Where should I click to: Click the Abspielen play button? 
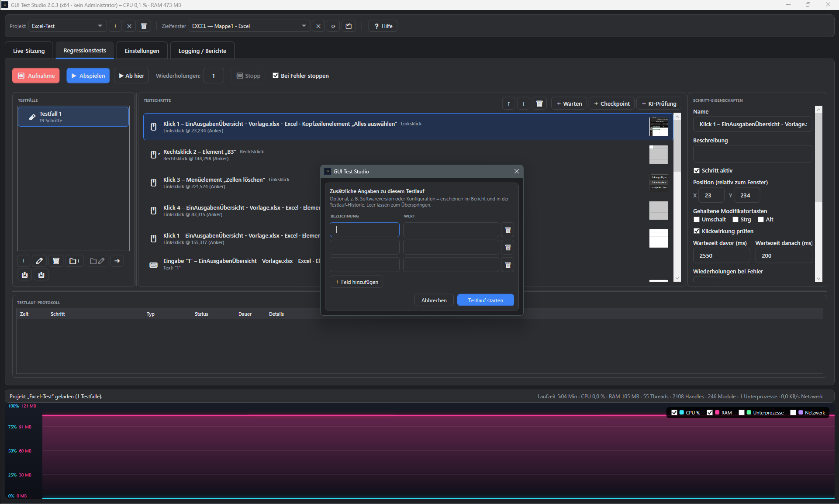(x=88, y=76)
